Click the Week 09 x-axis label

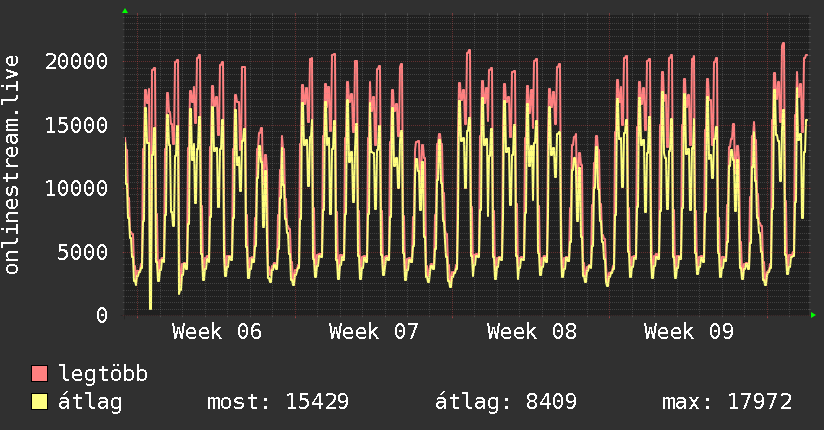(688, 331)
